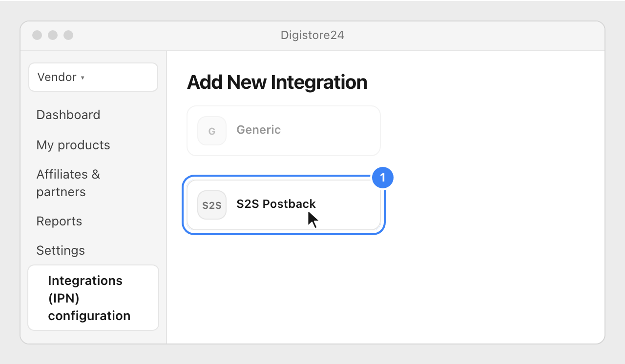
Task: Open Settings in the sidebar
Action: coord(61,250)
